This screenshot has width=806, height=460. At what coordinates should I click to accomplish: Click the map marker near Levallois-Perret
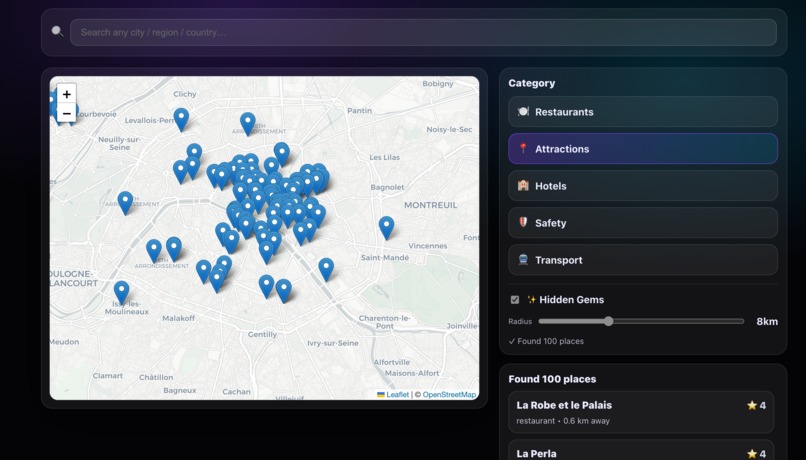click(x=181, y=120)
